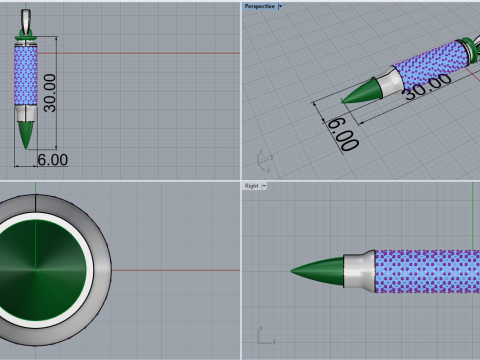Viewport: 480px width, 360px height.
Task: Select the 30.00 dimension in Perspective viewport
Action: [428, 87]
